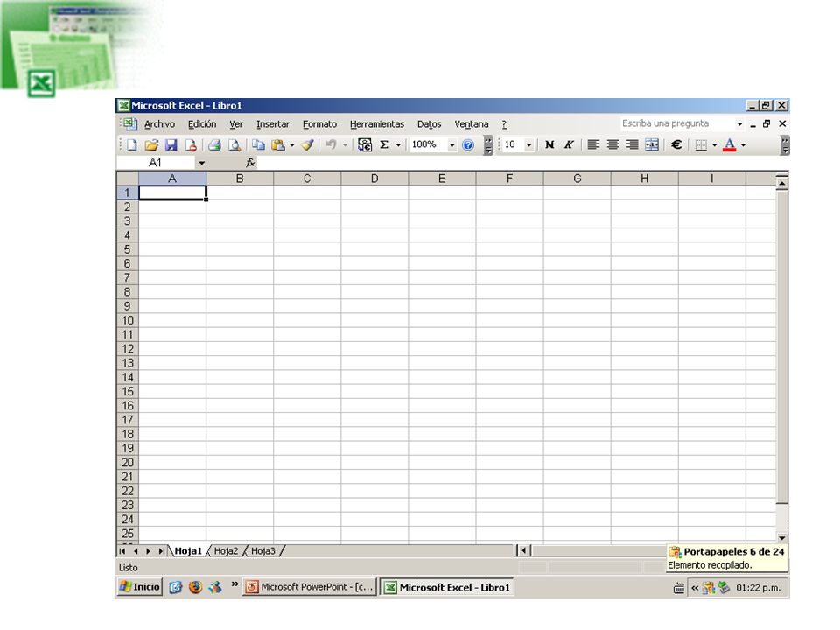840x630 pixels.
Task: Go to the next sheet tab arrow
Action: point(149,551)
